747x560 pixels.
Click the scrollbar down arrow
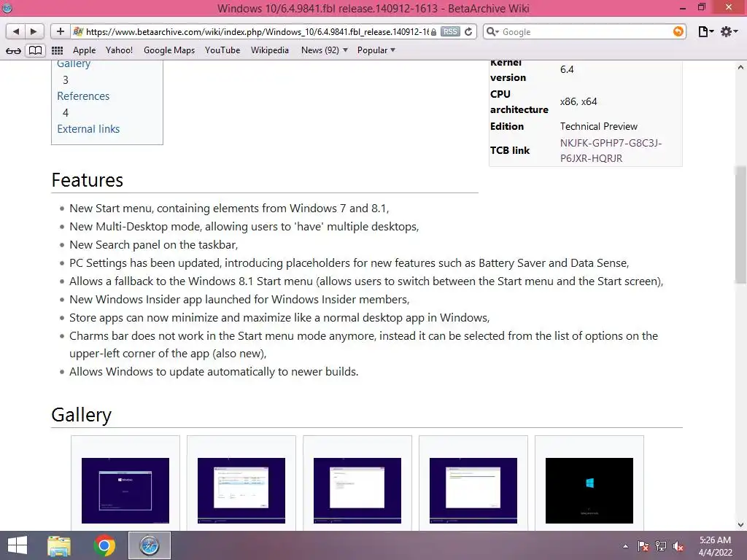pyautogui.click(x=740, y=525)
